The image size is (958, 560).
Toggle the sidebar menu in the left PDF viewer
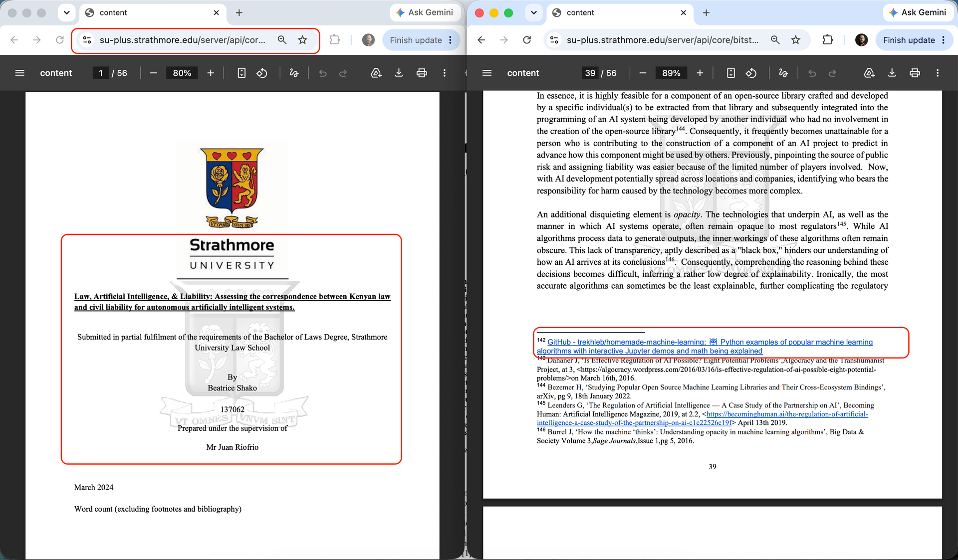coord(20,73)
